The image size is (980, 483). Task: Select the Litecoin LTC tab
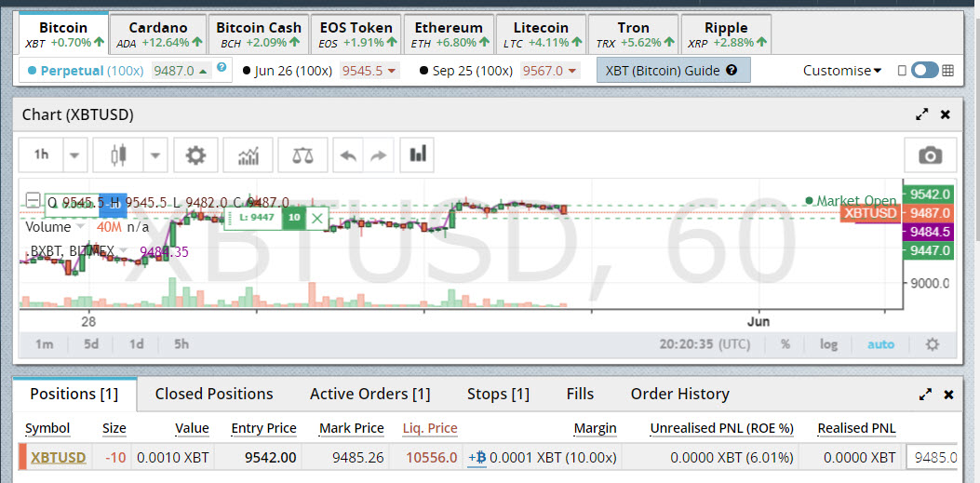click(x=541, y=34)
